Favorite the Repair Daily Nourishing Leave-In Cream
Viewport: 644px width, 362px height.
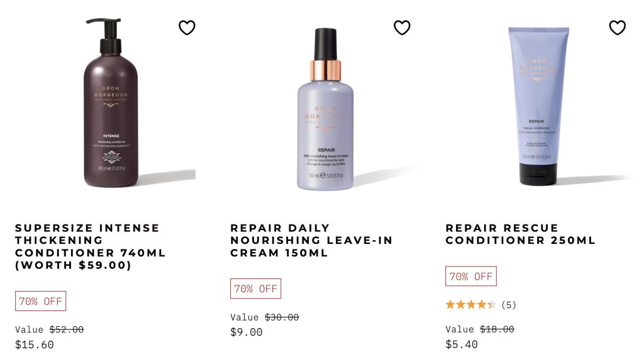point(402,28)
